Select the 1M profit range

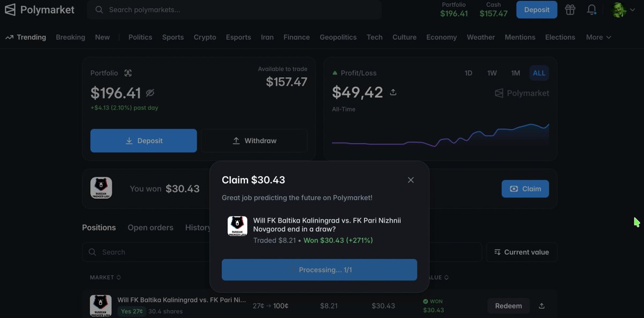516,73
